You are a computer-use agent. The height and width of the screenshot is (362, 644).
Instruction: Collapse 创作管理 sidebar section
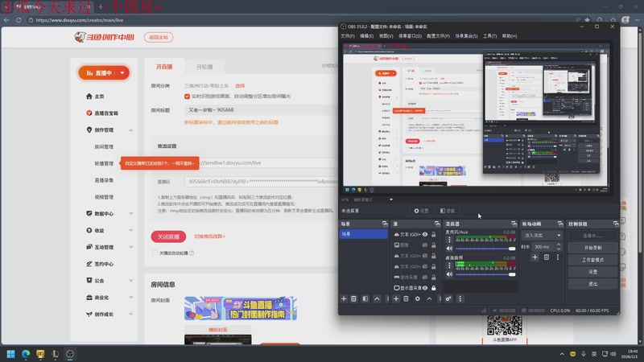130,130
